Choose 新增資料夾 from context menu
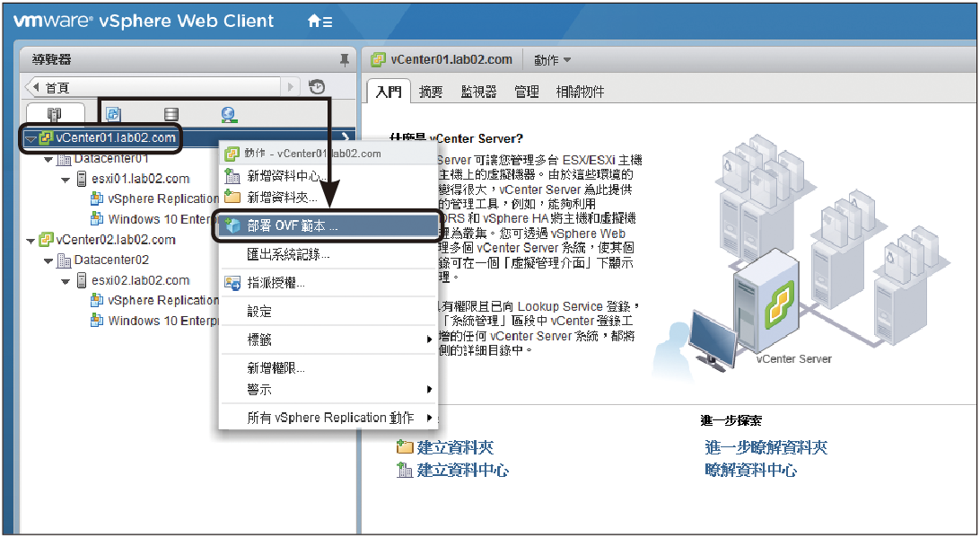This screenshot has width=980, height=538. click(x=328, y=197)
